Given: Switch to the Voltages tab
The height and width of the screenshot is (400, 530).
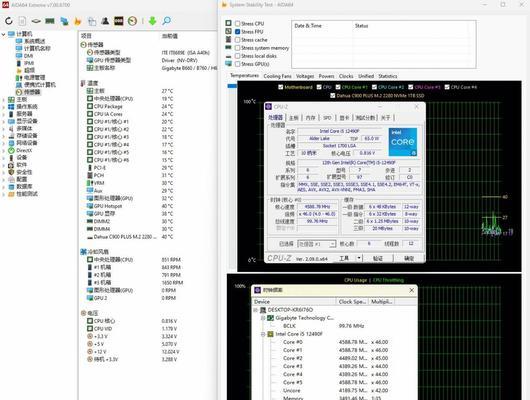Looking at the screenshot, I should [x=305, y=76].
